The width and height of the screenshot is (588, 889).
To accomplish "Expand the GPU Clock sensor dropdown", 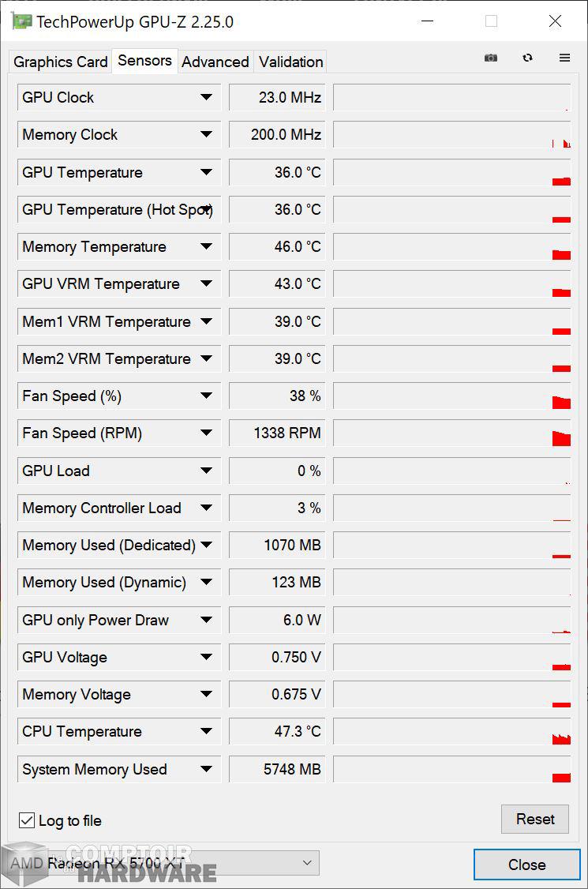I will click(x=207, y=97).
